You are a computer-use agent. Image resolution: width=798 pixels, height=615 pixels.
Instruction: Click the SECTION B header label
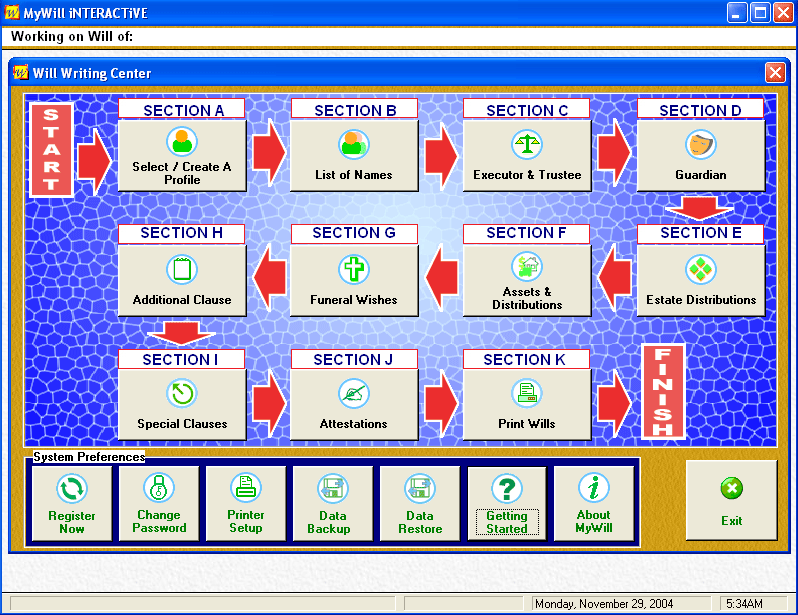coord(354,109)
